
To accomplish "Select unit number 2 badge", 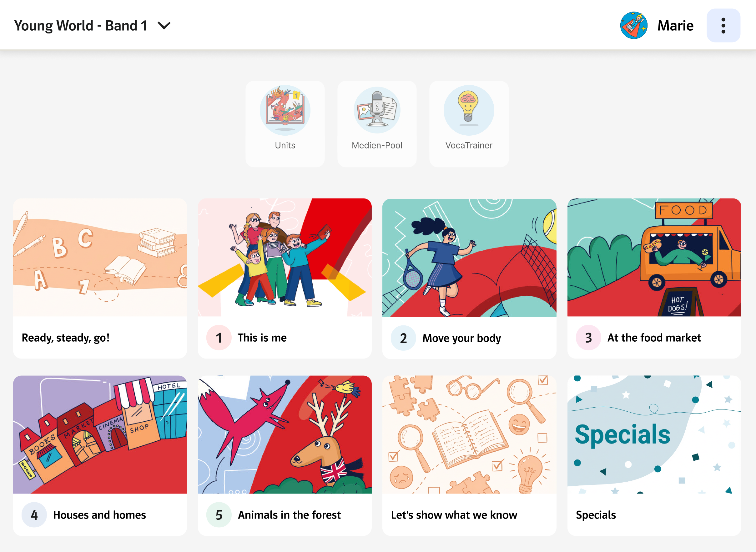I will (403, 338).
